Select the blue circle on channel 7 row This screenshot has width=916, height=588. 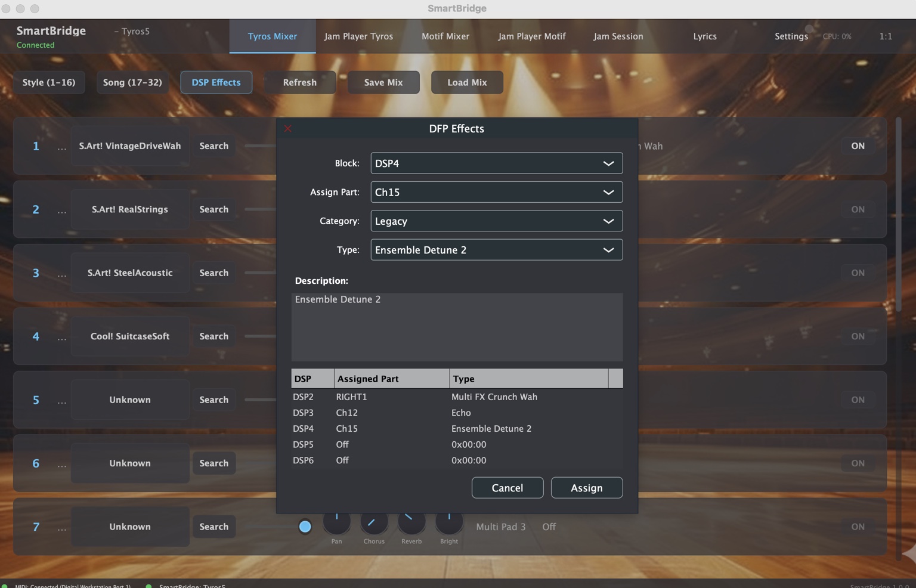click(305, 527)
